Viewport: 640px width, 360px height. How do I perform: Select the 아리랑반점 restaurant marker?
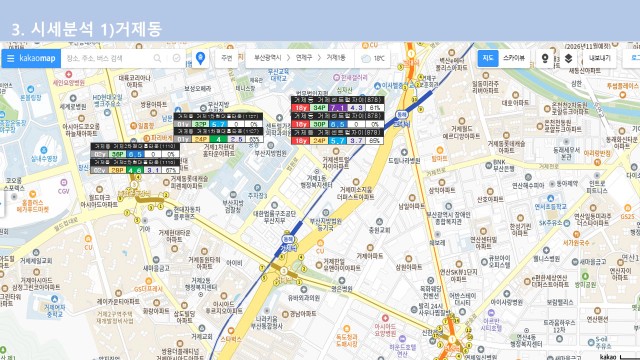click(597, 162)
